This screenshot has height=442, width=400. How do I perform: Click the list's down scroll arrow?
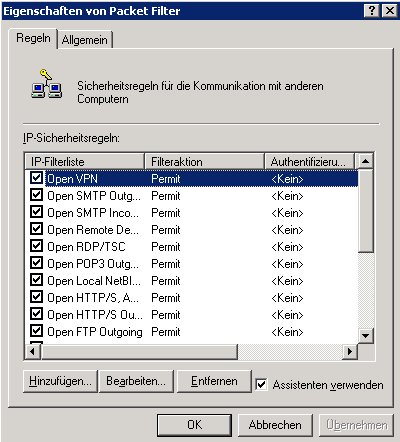(365, 335)
